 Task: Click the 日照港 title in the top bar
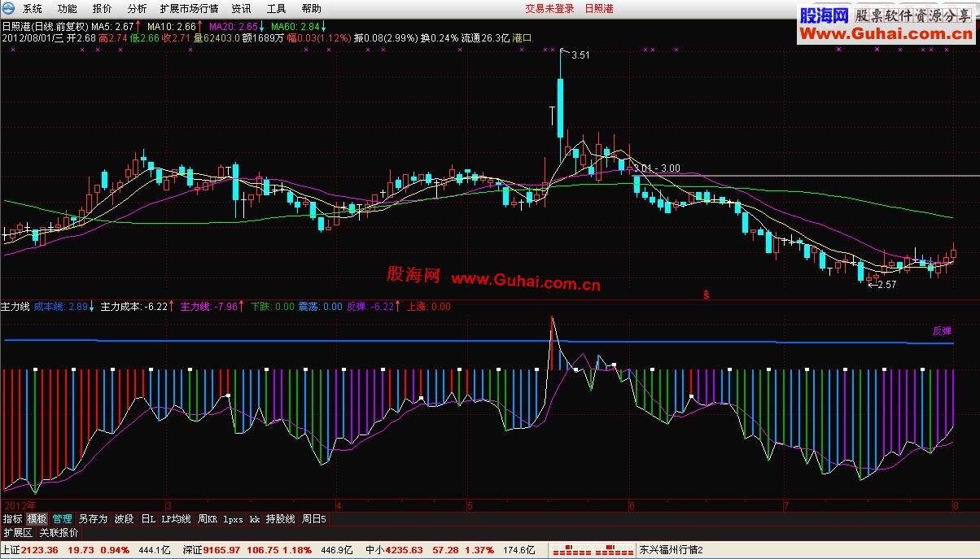click(598, 9)
